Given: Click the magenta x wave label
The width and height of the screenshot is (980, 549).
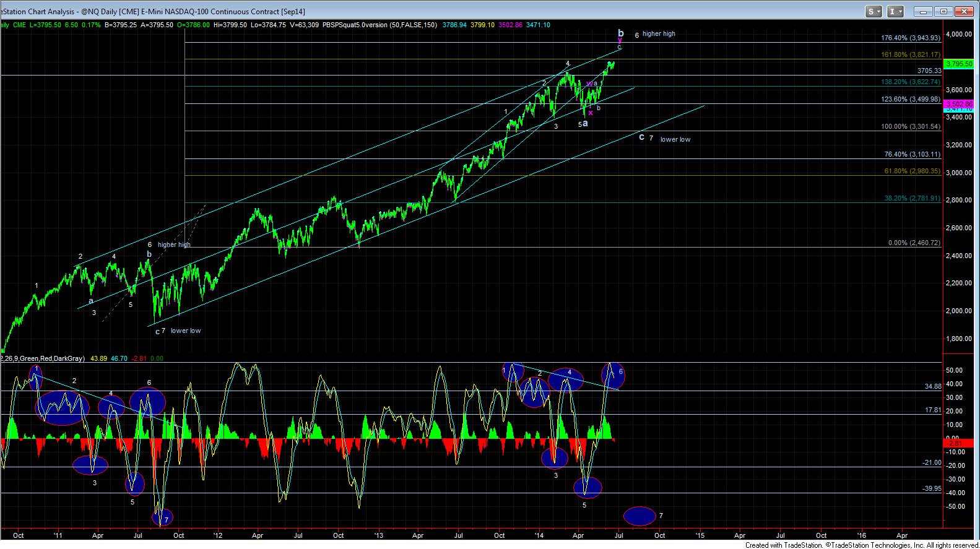Looking at the screenshot, I should click(591, 113).
